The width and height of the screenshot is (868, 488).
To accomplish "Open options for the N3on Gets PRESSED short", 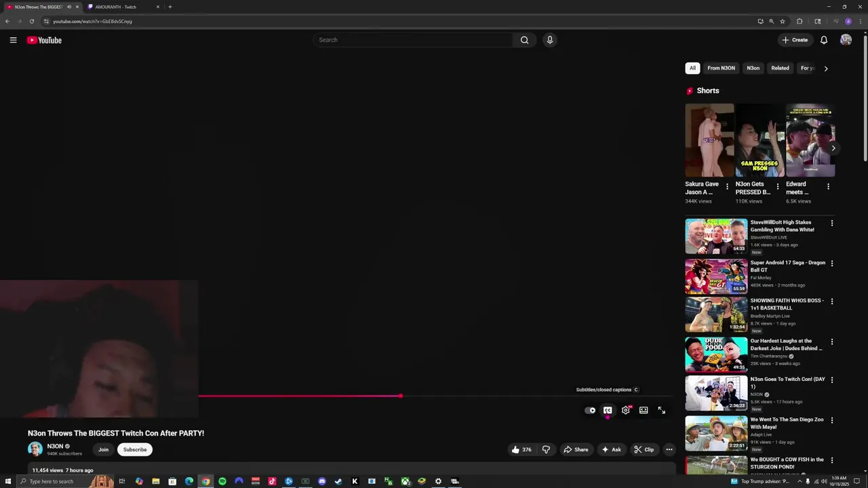I will pyautogui.click(x=777, y=186).
